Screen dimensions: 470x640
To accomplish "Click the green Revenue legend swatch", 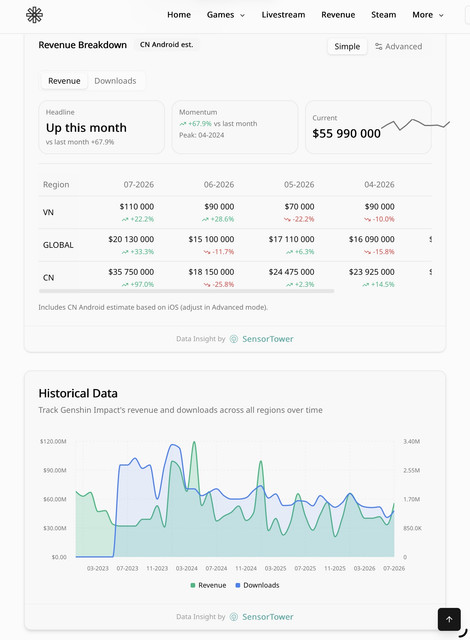I will pos(193,585).
